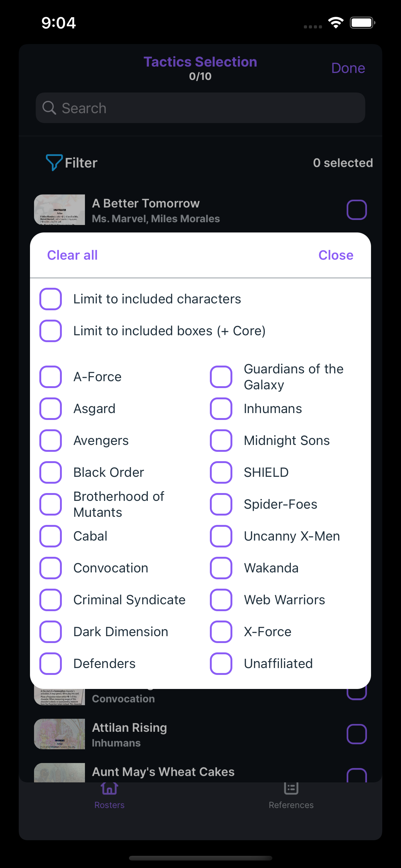Check the Avengers filter checkbox
401x868 pixels.
[51, 440]
